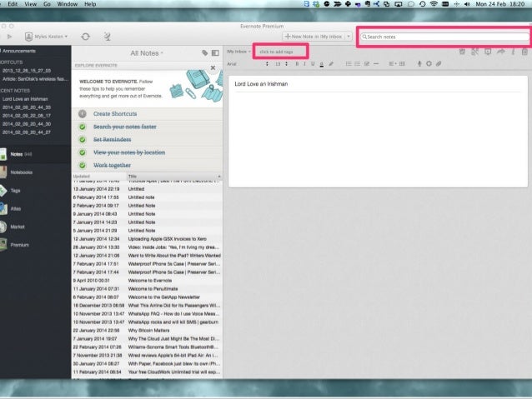Screen dimensions: 532x399
Task: Open the text color picker
Action: pyautogui.click(x=321, y=64)
